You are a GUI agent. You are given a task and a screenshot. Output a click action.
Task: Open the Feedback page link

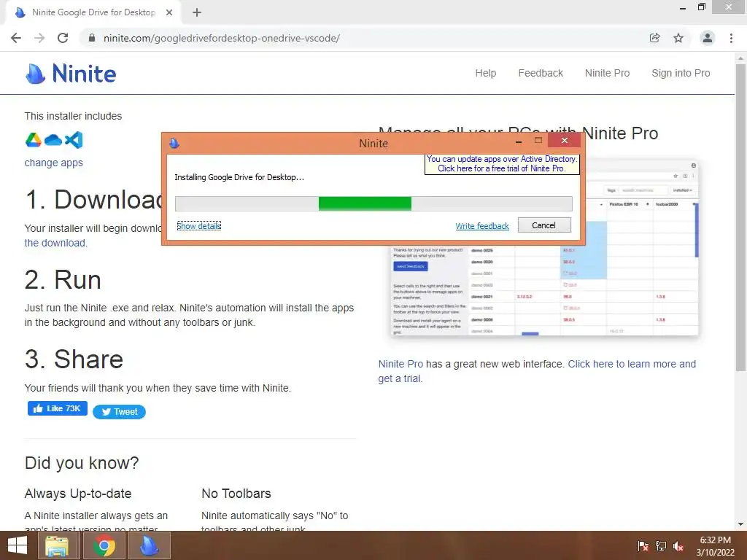click(x=541, y=73)
